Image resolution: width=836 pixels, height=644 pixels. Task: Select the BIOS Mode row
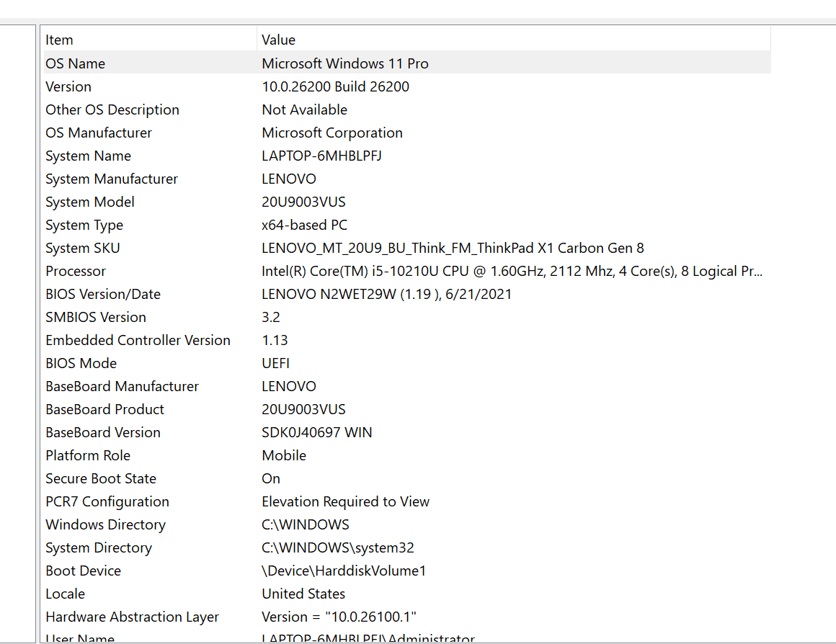click(x=406, y=363)
